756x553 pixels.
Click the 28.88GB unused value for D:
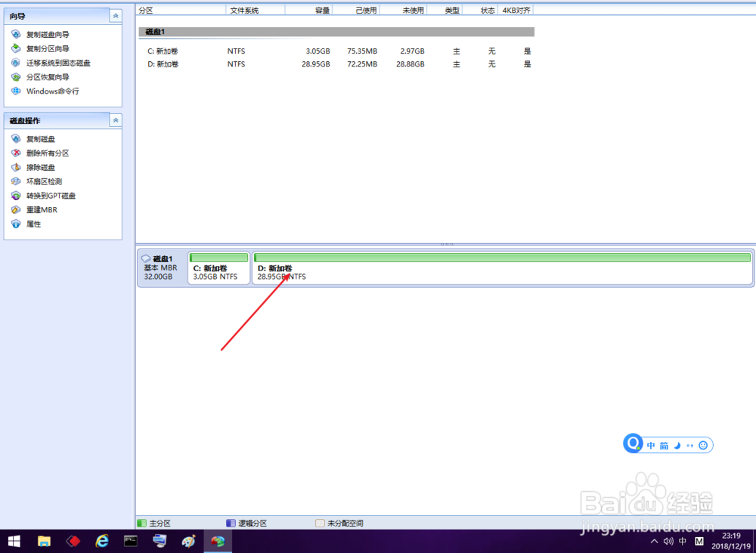[411, 64]
